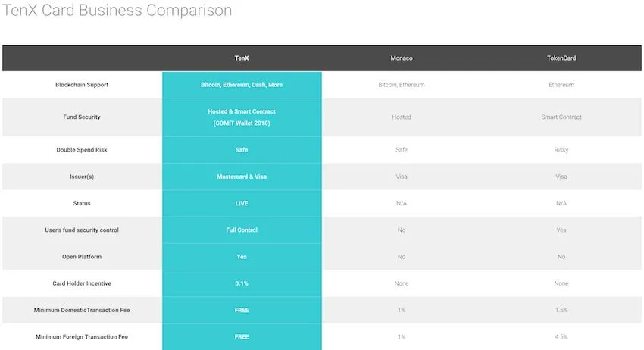Click the Open Platform row label
This screenshot has height=350, width=644.
[82, 257]
